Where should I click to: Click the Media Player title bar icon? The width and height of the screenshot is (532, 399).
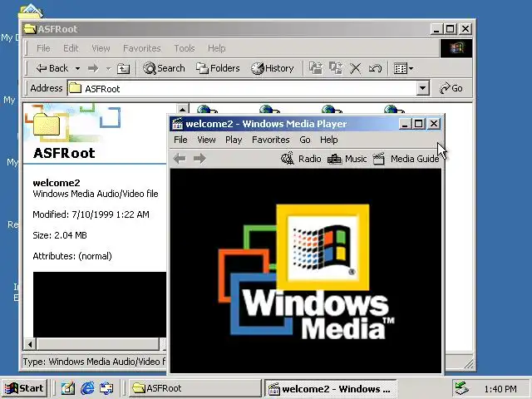pyautogui.click(x=177, y=124)
